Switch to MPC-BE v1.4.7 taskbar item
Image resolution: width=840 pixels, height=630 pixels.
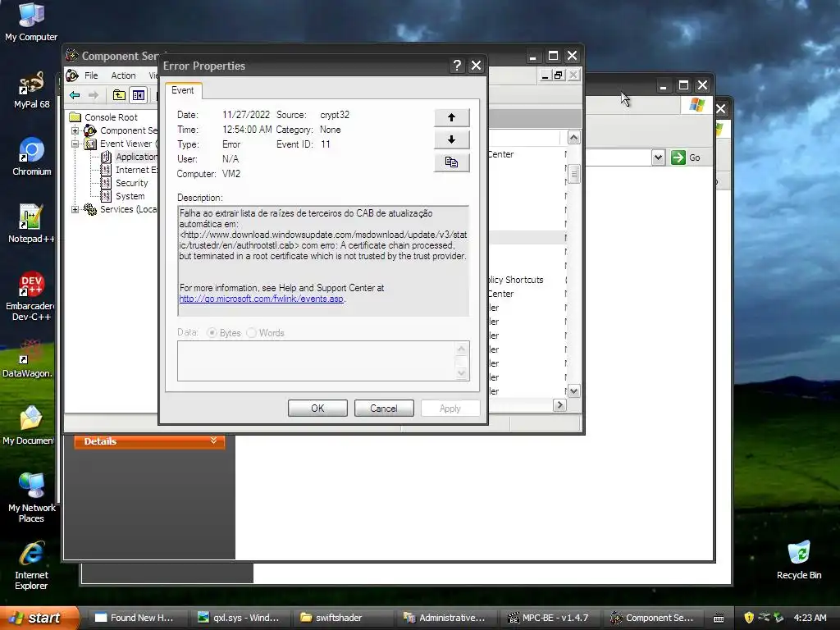pyautogui.click(x=550, y=618)
